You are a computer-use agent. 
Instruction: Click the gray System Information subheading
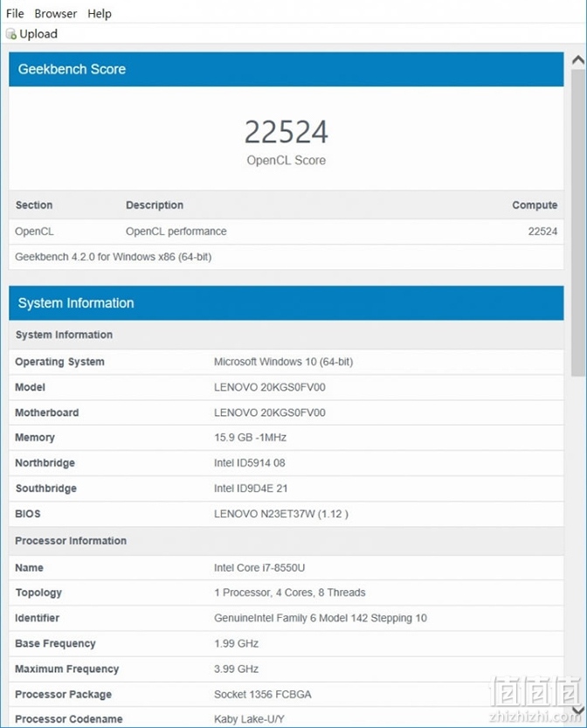coord(64,335)
